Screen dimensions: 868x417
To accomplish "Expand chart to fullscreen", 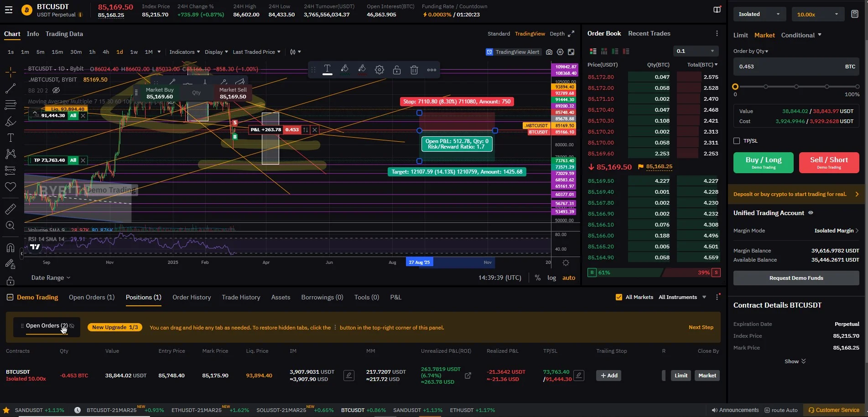I will pos(571,34).
